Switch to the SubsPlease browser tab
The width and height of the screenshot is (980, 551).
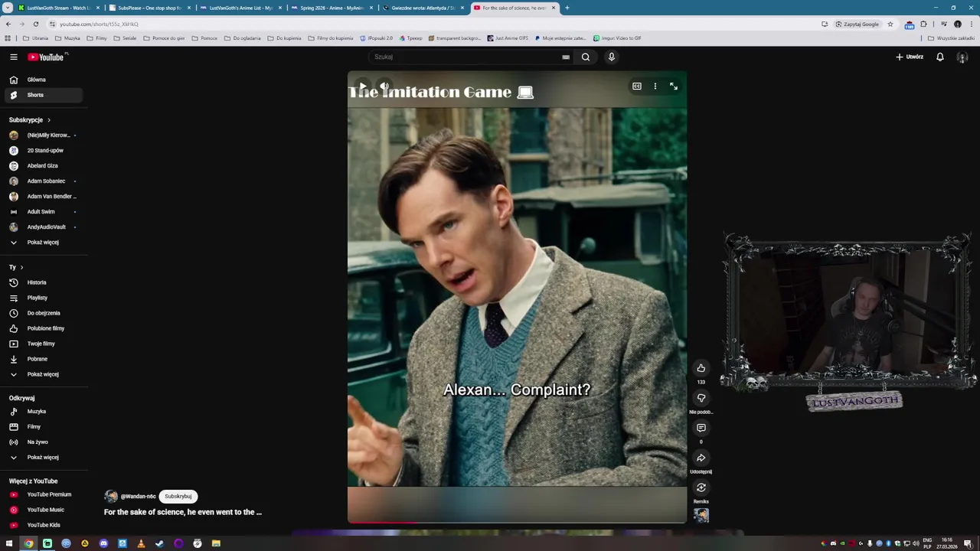(149, 8)
